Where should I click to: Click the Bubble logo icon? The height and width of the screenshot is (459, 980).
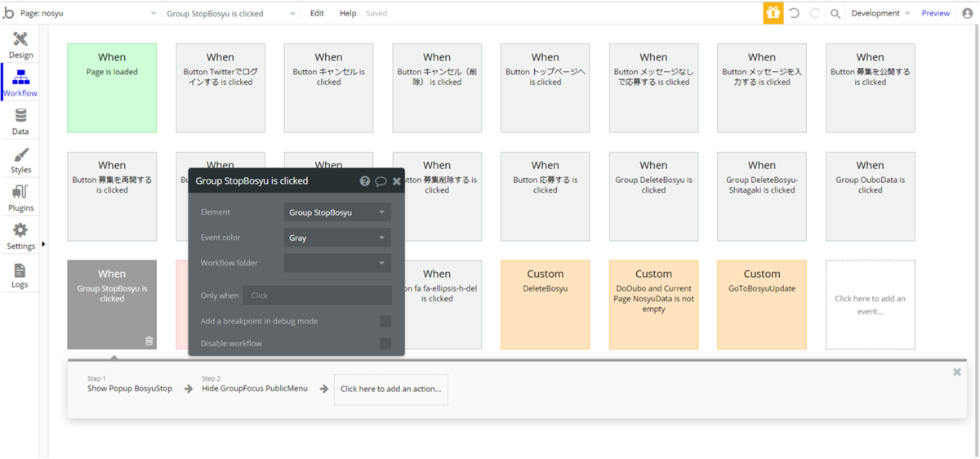[8, 13]
